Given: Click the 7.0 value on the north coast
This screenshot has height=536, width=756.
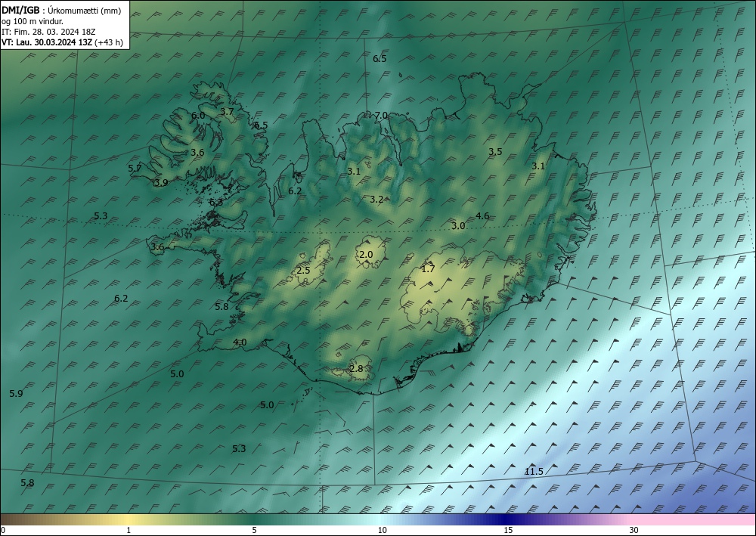Looking at the screenshot, I should [x=381, y=115].
